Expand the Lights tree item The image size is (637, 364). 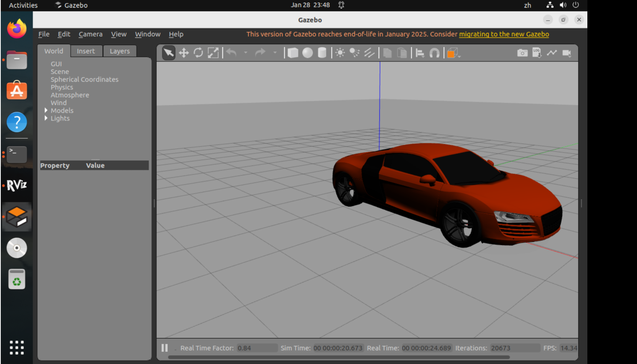[46, 118]
